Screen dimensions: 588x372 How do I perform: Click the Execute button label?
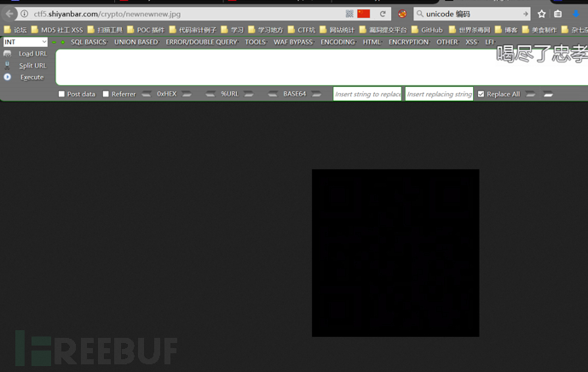32,77
